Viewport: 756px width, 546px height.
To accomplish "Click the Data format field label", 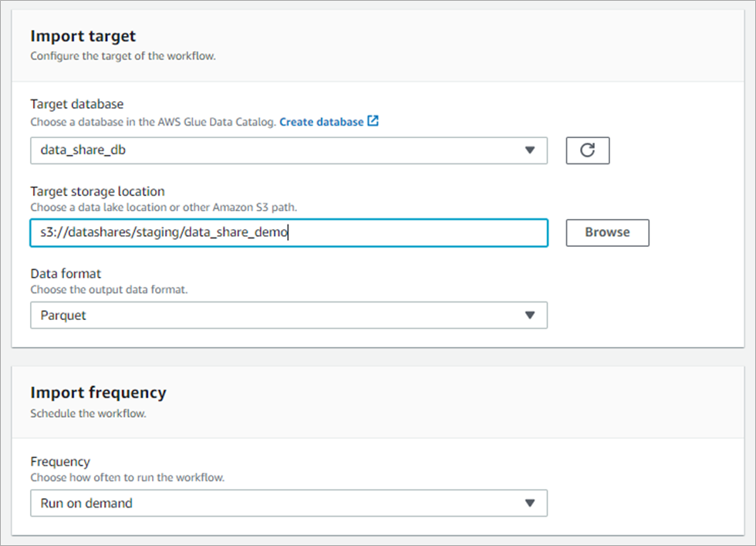I will [66, 274].
